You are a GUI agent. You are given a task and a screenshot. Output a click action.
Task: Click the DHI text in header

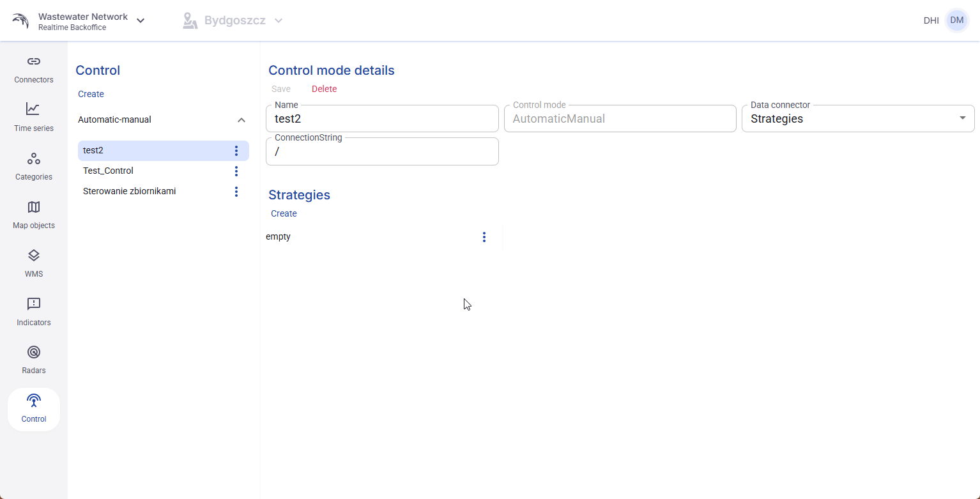tap(931, 20)
